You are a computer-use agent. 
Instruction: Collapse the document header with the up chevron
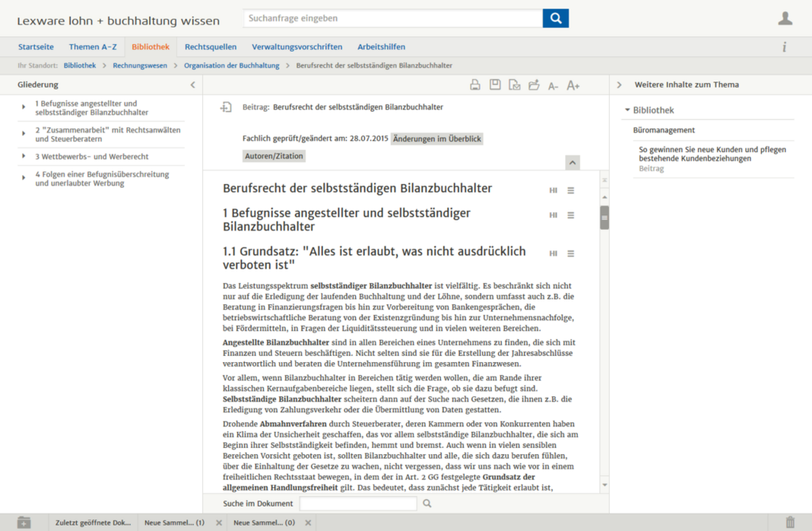click(573, 162)
